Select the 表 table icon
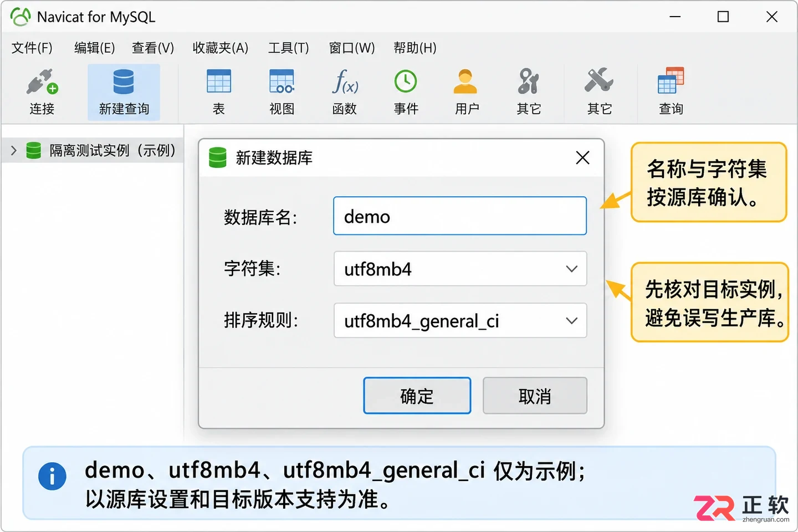 [x=219, y=81]
